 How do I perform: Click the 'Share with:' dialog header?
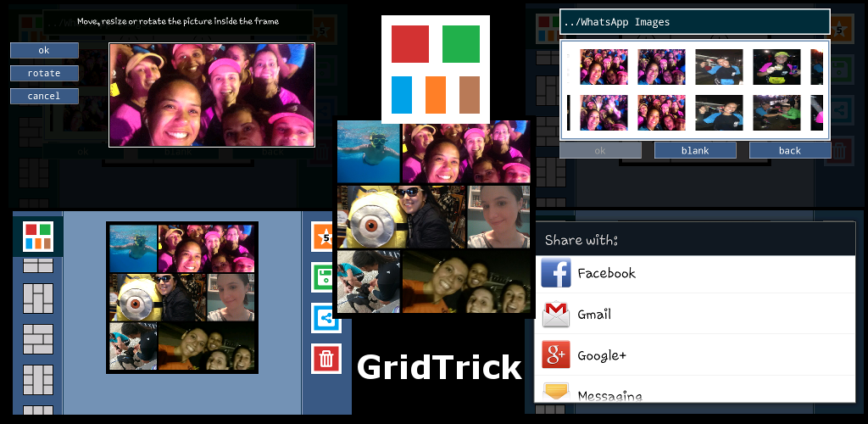click(x=695, y=240)
